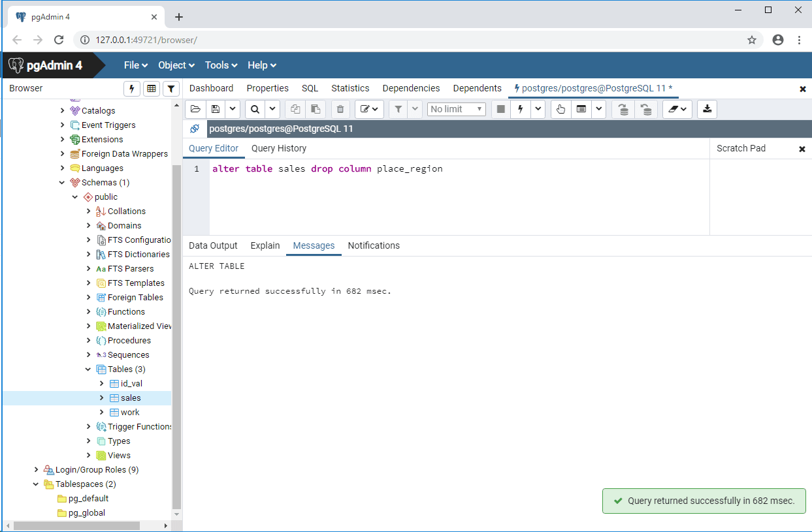
Task: Select the Query Editor tab
Action: [x=214, y=148]
